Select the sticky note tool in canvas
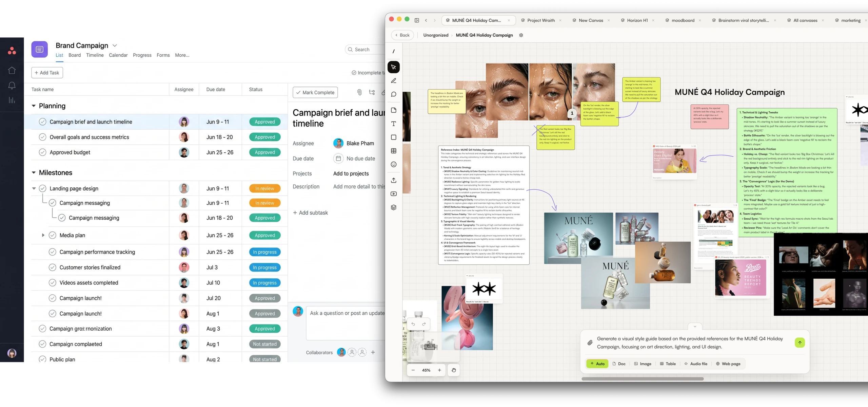 click(394, 110)
